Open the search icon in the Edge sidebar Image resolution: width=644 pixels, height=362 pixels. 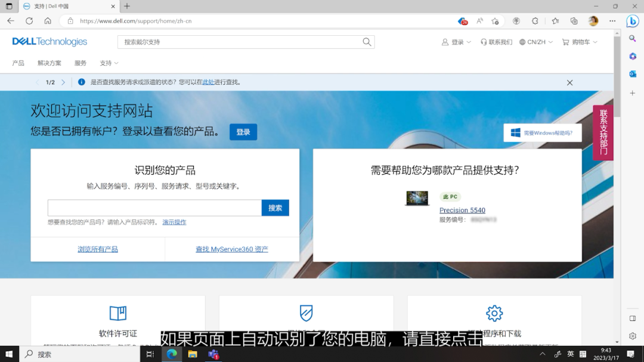[633, 39]
